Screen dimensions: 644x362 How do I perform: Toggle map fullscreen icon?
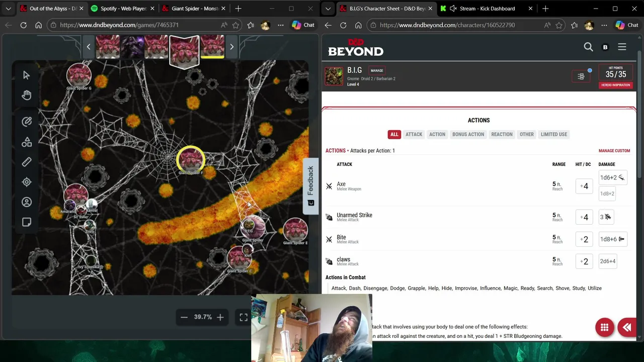pos(244,317)
